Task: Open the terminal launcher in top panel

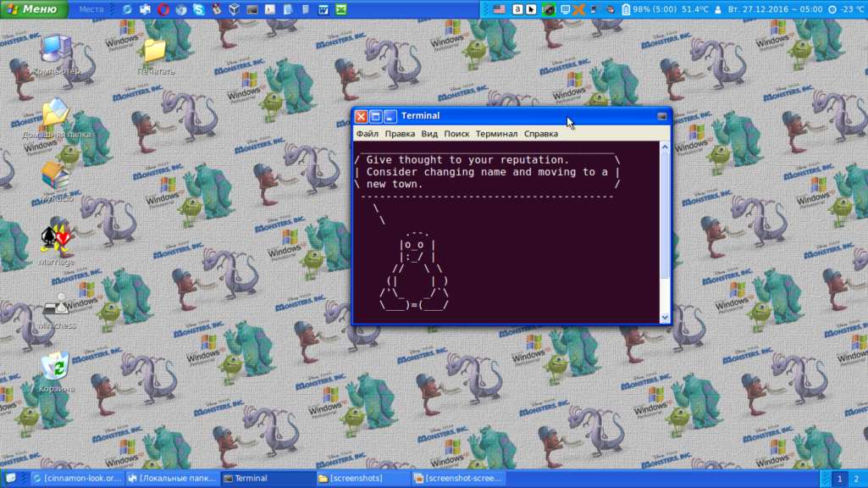Action: tap(252, 9)
